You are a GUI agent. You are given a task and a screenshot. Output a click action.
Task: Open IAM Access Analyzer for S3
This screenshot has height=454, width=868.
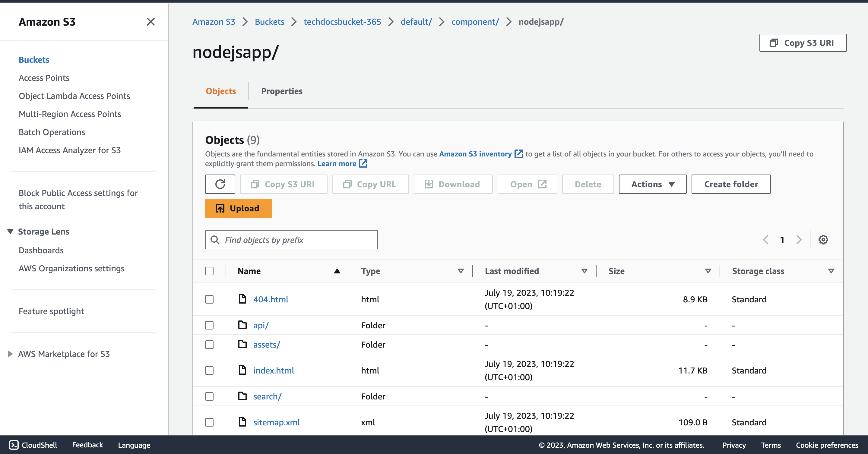click(69, 150)
